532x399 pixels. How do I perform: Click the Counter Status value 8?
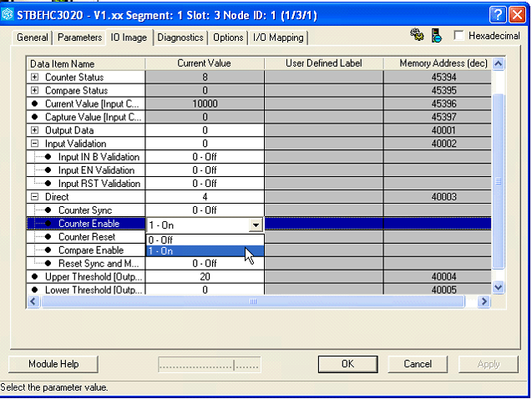pos(205,78)
